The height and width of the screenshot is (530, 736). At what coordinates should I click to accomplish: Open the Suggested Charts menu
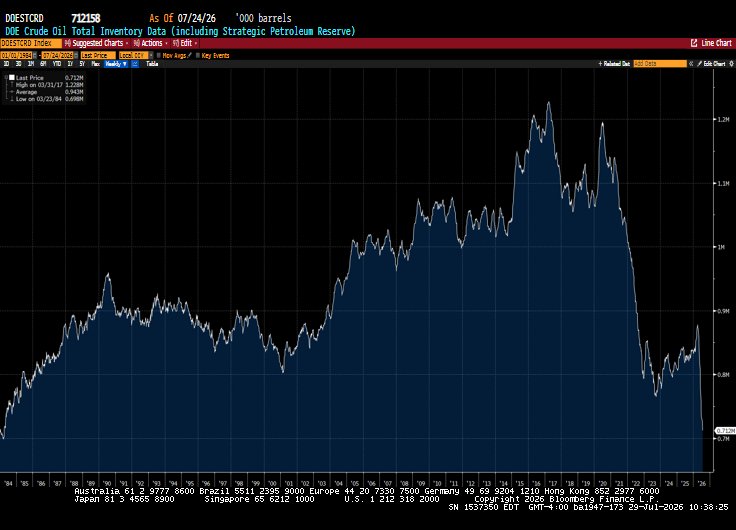(x=97, y=43)
